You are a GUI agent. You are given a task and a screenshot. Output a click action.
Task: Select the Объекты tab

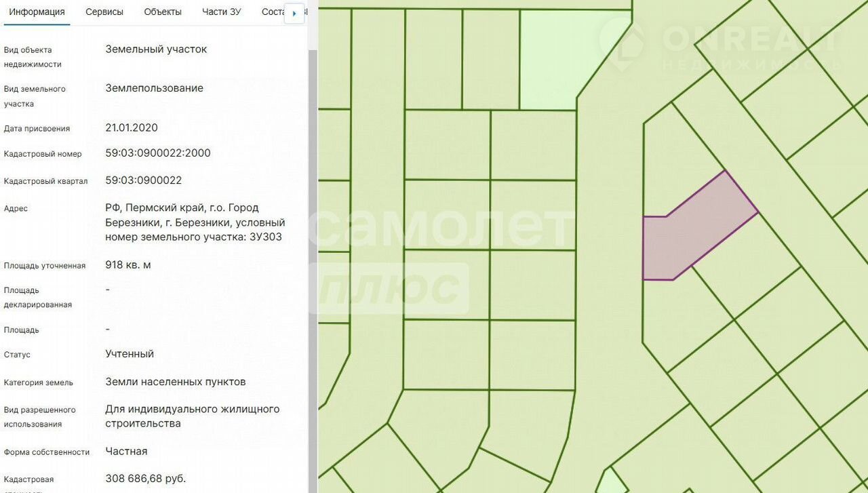(x=163, y=12)
